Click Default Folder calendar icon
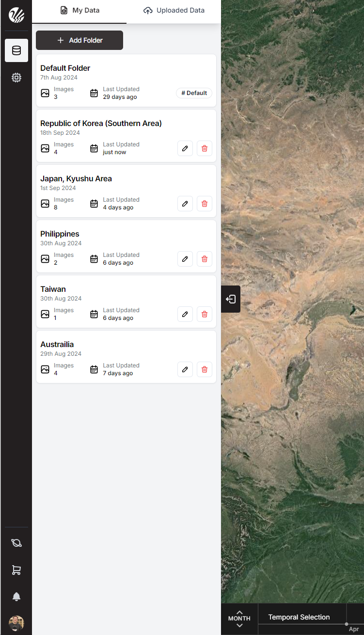Screen dimensions: 364x635 [94, 93]
